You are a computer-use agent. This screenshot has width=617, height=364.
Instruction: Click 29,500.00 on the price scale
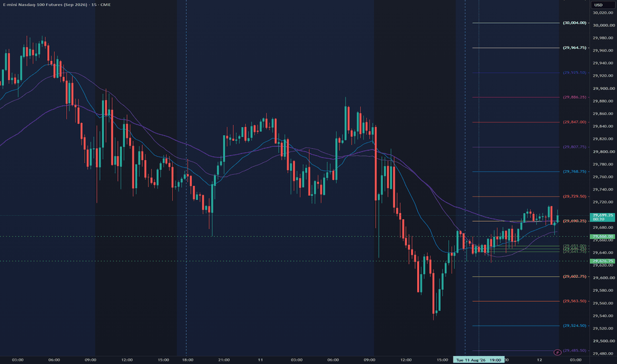click(603, 341)
